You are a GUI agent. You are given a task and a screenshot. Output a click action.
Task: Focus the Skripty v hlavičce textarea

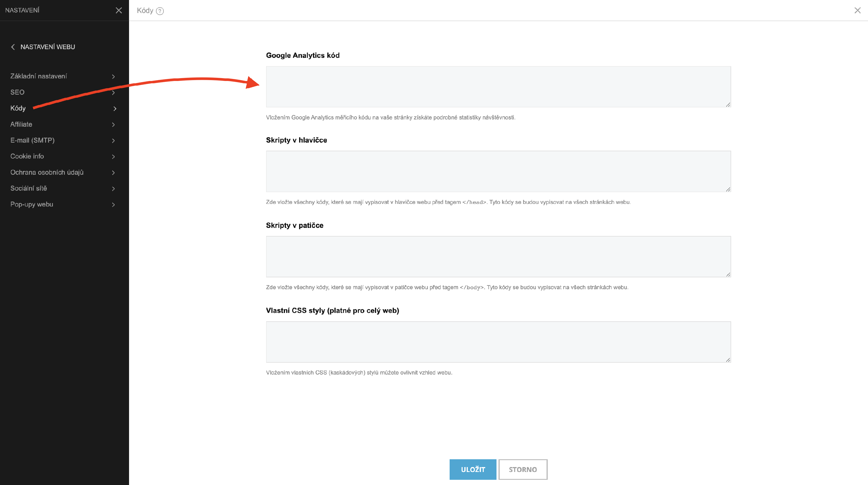click(x=498, y=171)
